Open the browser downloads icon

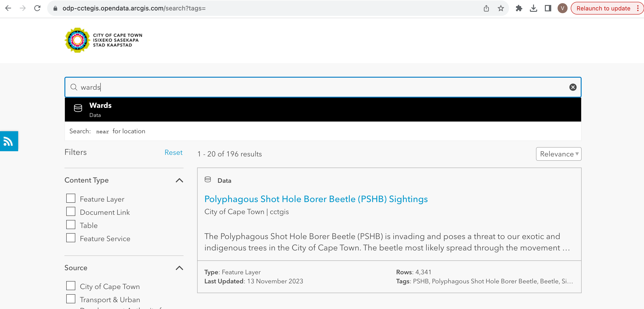(x=533, y=8)
